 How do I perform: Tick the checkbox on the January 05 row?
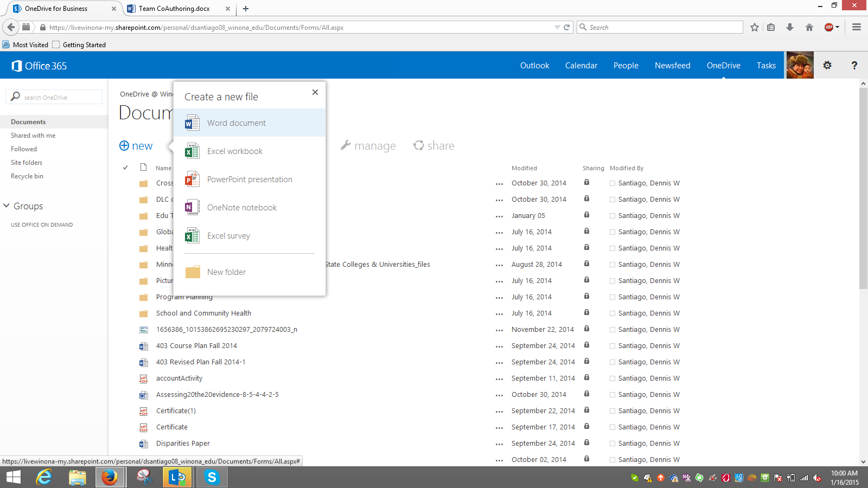point(612,216)
